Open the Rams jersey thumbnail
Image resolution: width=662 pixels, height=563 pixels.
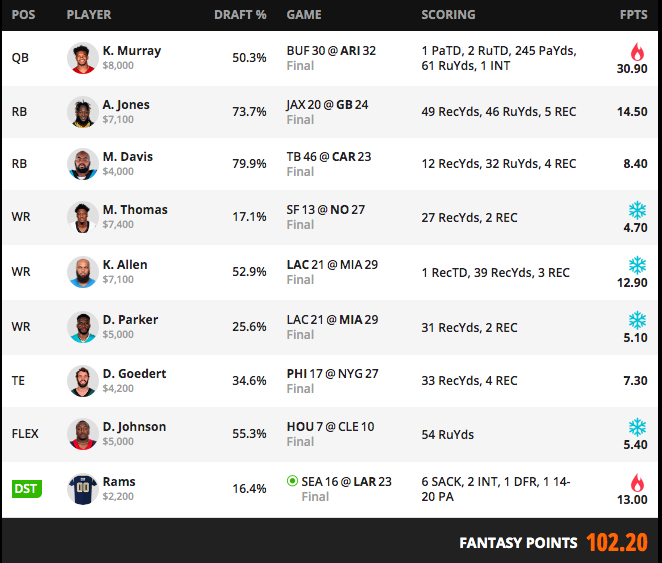click(83, 489)
